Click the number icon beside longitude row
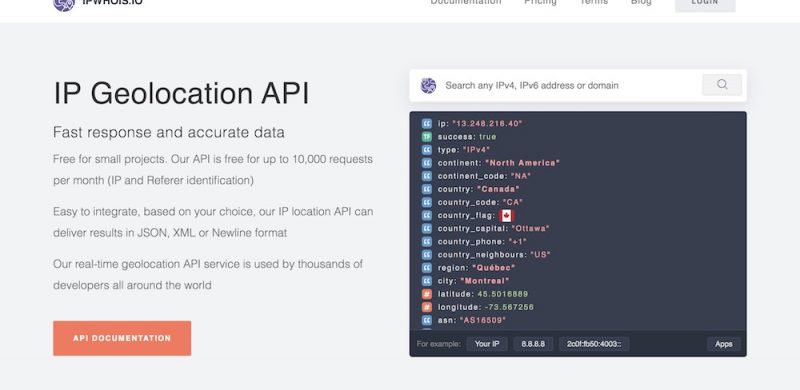800x390 pixels. pos(427,307)
